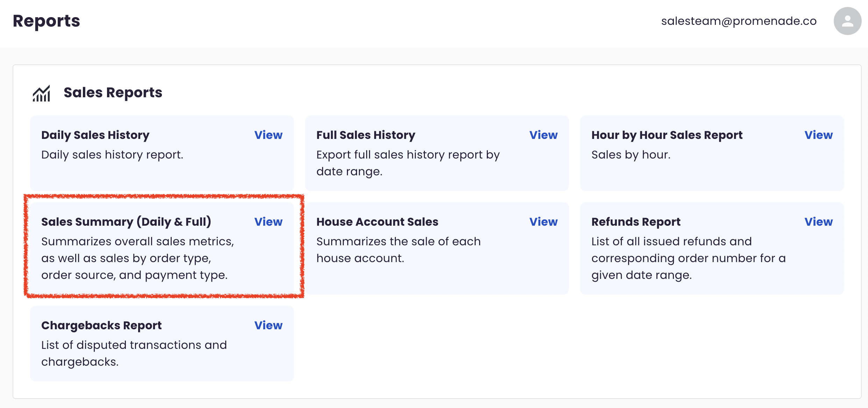This screenshot has height=408, width=868.
Task: View the Daily Sales History report
Action: click(x=268, y=135)
